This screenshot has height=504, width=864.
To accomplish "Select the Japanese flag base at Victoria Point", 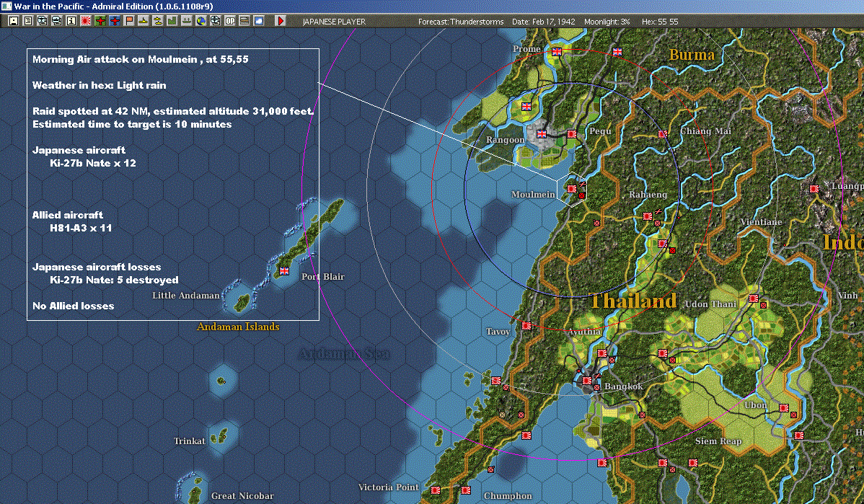I will click(436, 490).
